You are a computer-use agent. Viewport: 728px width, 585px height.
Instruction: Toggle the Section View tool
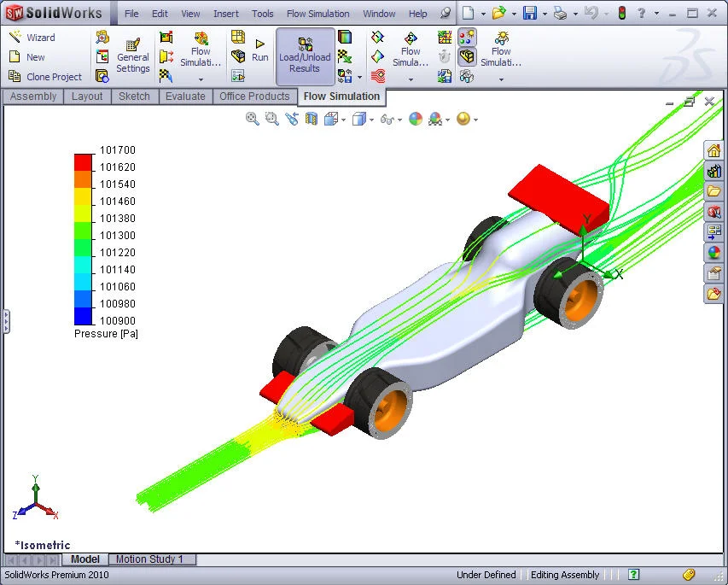(310, 119)
